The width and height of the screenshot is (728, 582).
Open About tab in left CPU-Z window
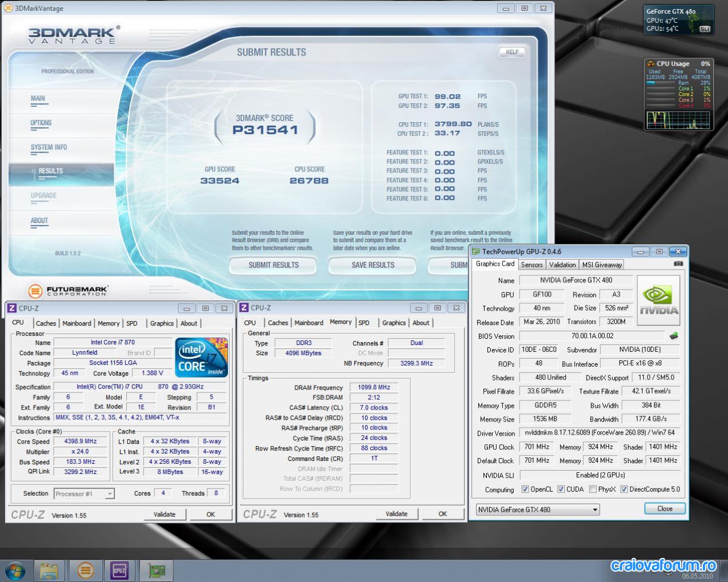click(189, 323)
